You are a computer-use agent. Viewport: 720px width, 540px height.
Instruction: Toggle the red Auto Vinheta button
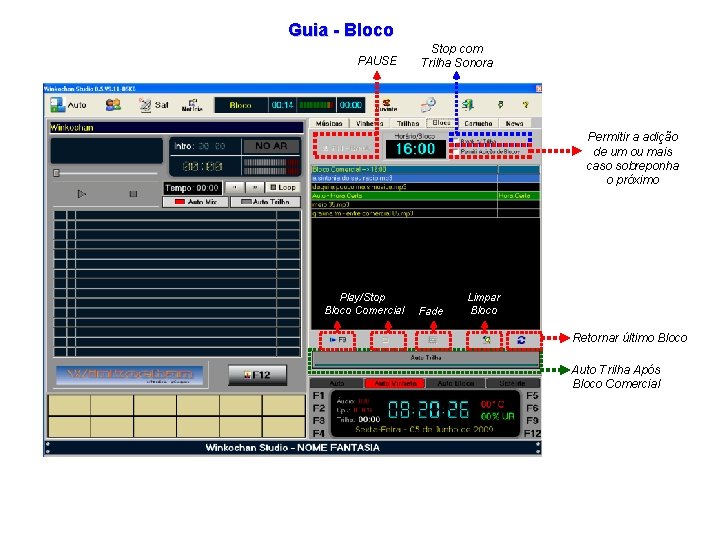coord(395,383)
